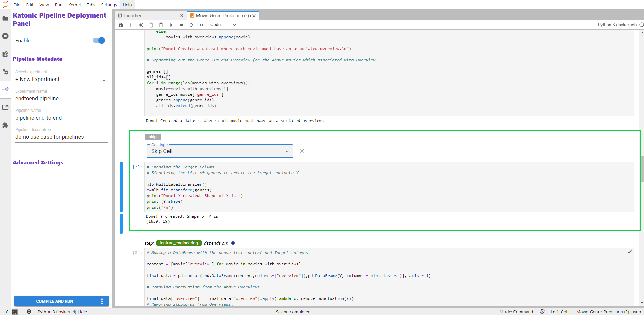Open the Extension Manager puzzle icon

tap(5, 125)
